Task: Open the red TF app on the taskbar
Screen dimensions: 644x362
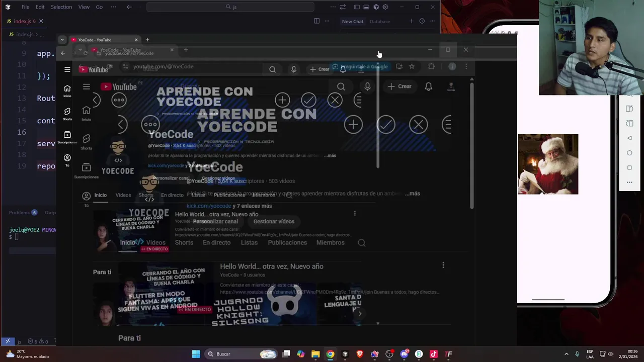Action: pyautogui.click(x=448, y=354)
